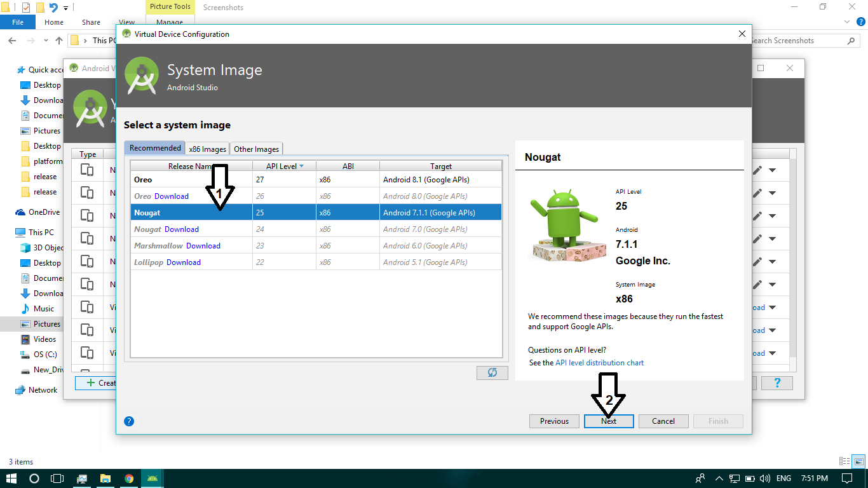Navigate up one folder level with the up arrow
Viewport: 868px width, 488px height.
(58, 40)
